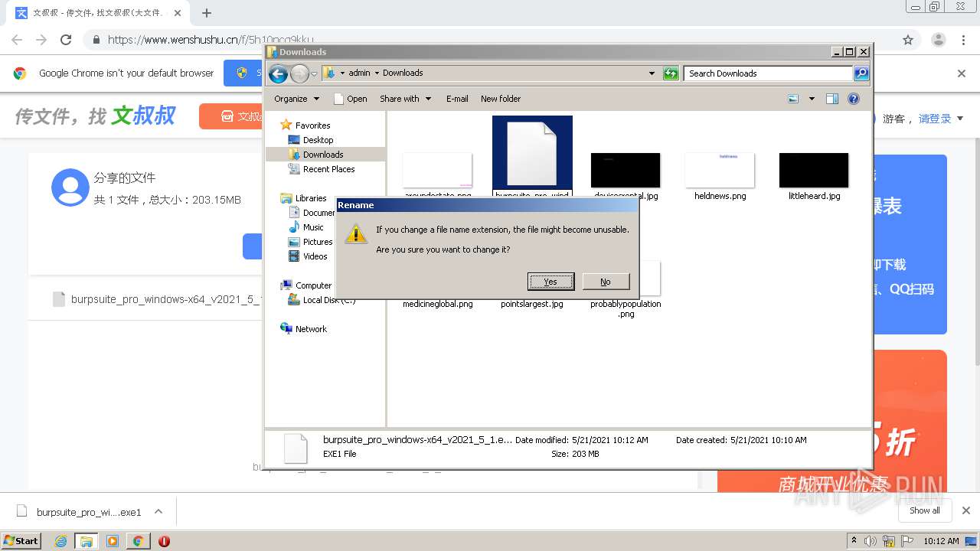The image size is (980, 551).
Task: Create a New folder
Action: click(501, 99)
